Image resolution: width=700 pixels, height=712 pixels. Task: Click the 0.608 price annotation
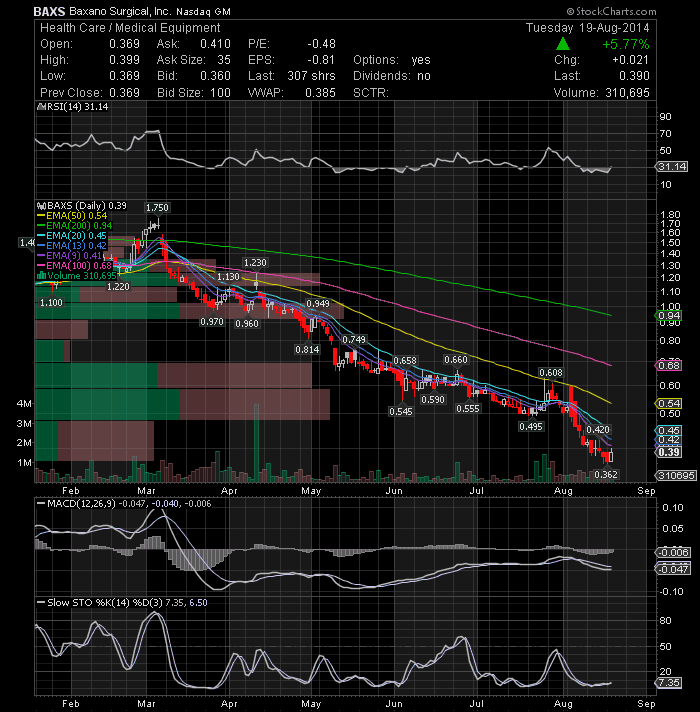pyautogui.click(x=551, y=373)
